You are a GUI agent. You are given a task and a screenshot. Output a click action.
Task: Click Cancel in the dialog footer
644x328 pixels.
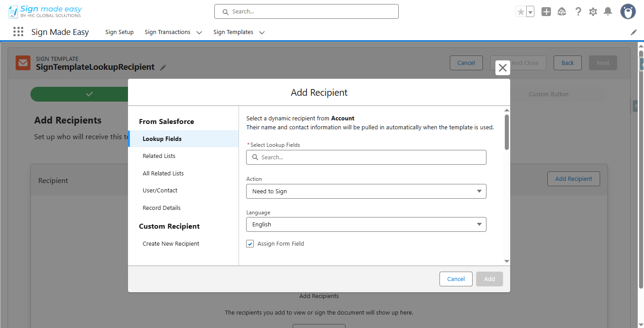pyautogui.click(x=456, y=279)
